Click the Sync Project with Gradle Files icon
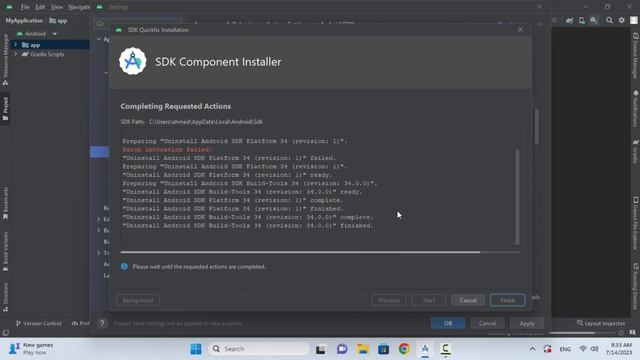The width and height of the screenshot is (640, 360). pos(569,20)
